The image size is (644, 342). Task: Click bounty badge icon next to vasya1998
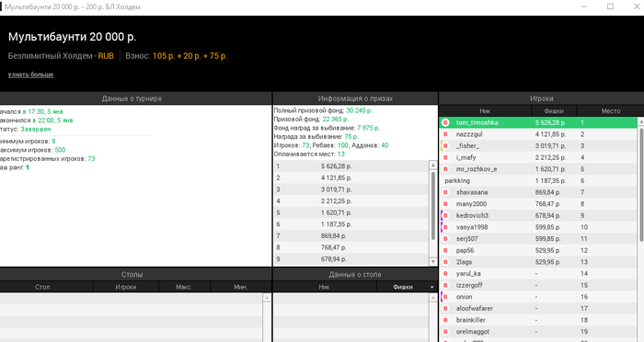tap(445, 227)
